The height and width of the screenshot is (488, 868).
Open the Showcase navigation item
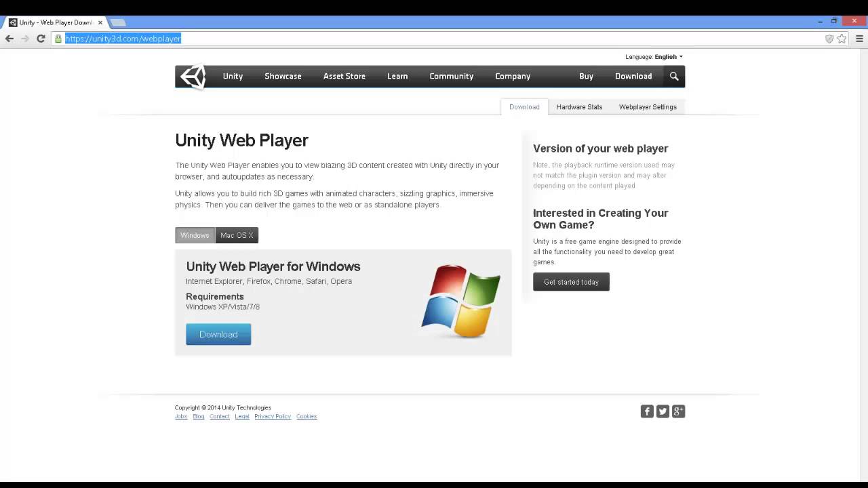(283, 76)
